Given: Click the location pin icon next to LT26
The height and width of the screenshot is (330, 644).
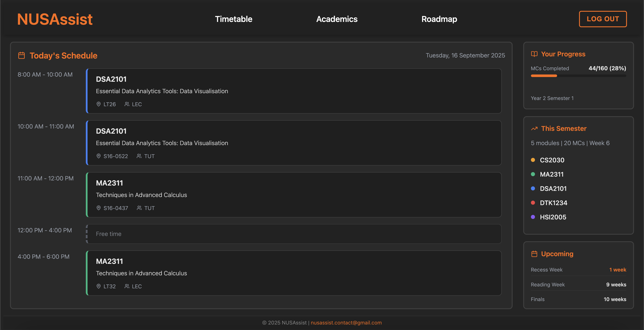Looking at the screenshot, I should pyautogui.click(x=99, y=104).
